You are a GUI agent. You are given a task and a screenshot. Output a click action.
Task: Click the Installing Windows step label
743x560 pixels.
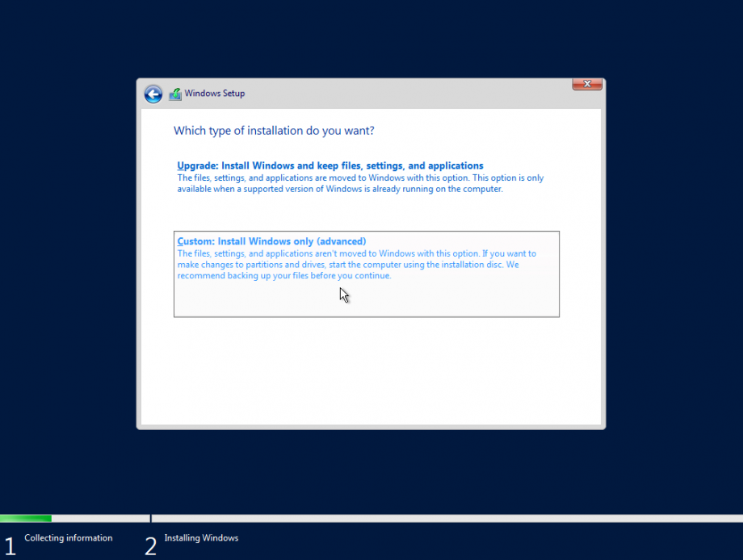pos(200,538)
